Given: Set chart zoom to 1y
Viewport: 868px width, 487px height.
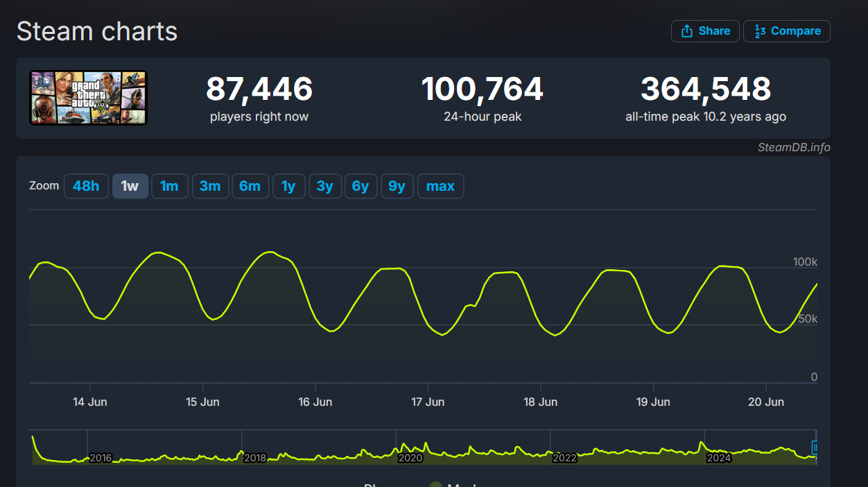Looking at the screenshot, I should [x=289, y=186].
